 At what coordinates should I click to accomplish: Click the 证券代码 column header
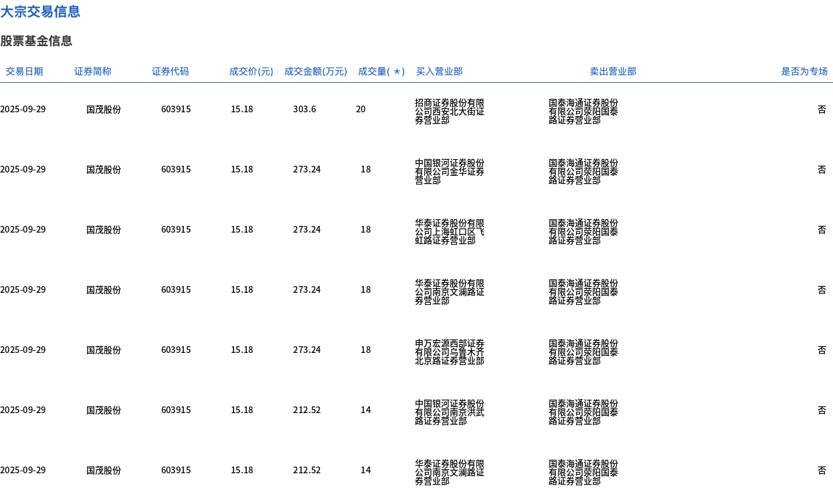tap(171, 72)
